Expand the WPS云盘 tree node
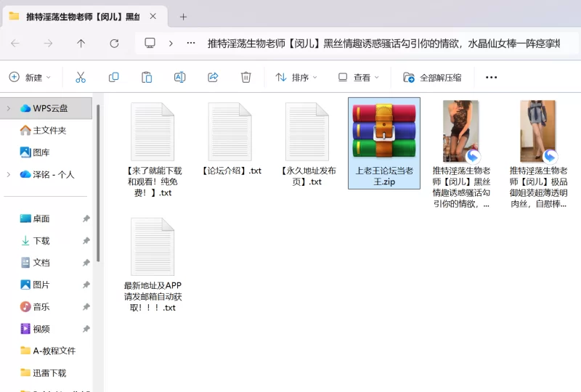This screenshot has width=581, height=392. click(8, 108)
